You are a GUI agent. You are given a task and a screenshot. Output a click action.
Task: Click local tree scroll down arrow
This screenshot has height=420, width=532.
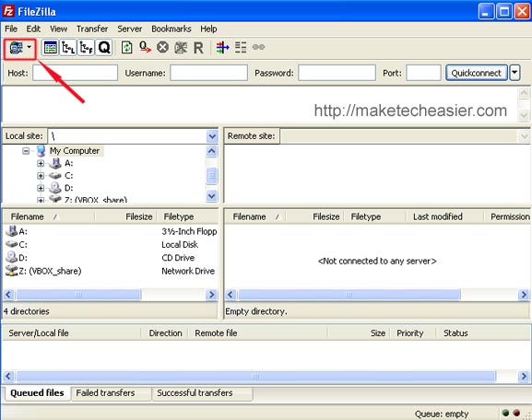(x=212, y=196)
